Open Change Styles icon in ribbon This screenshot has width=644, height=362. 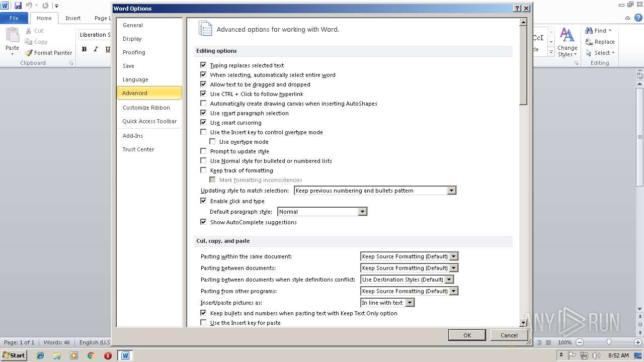point(567,35)
